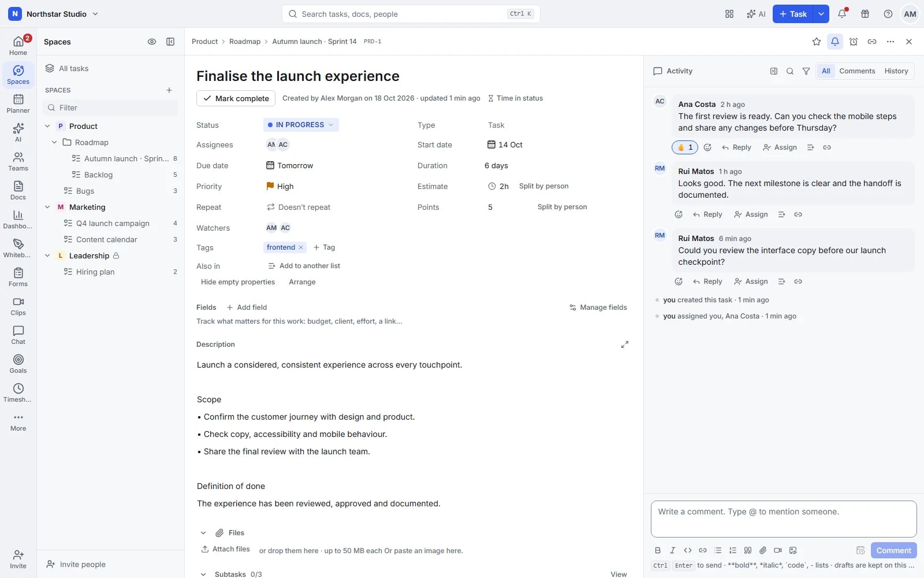Click the High priority flag value
This screenshot has width=924, height=578.
pyautogui.click(x=280, y=186)
